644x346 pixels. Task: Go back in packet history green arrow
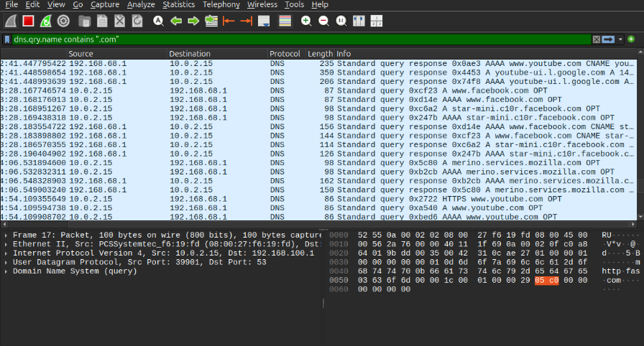176,21
